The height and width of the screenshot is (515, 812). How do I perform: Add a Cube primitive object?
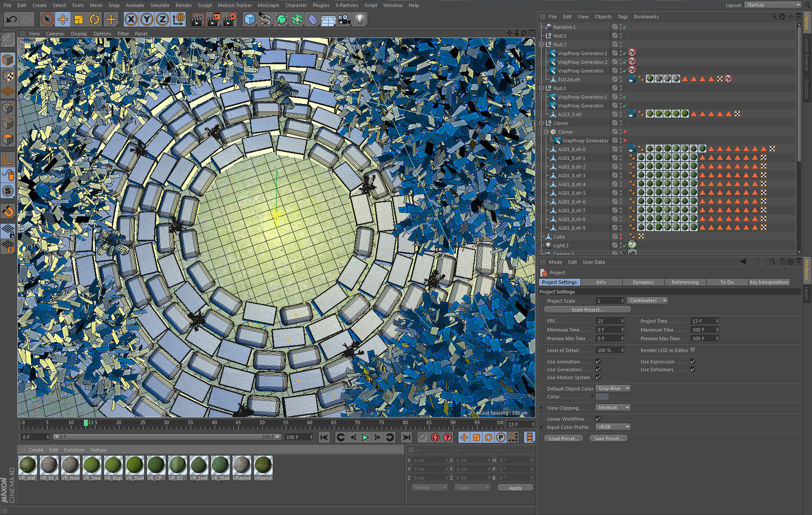click(250, 19)
